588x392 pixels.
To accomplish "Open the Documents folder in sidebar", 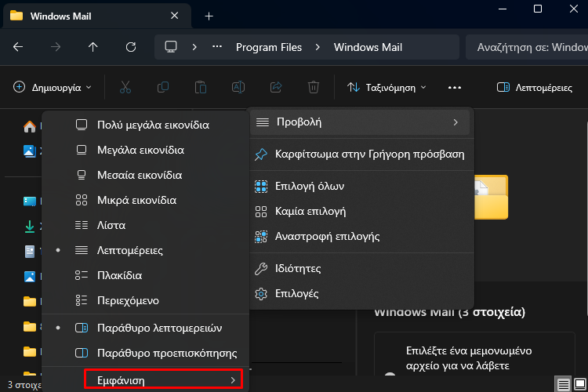I will click(x=30, y=252).
